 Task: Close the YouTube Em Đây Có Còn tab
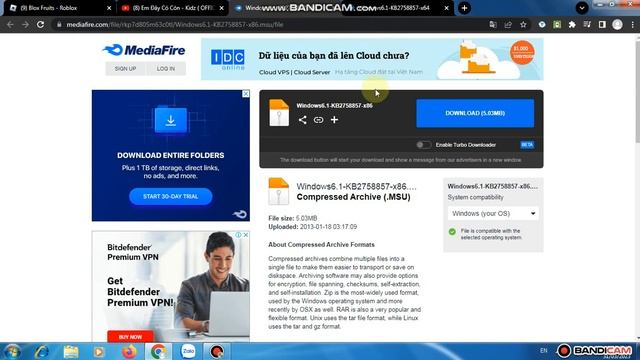click(222, 8)
